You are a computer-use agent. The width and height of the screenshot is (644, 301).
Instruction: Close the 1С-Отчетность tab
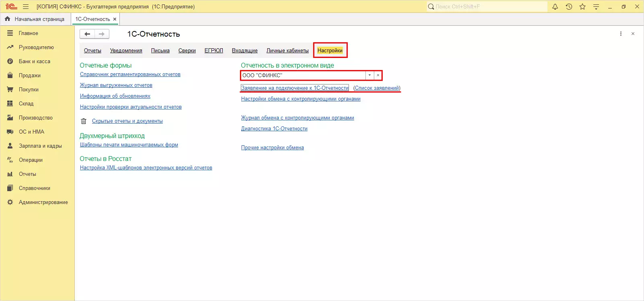[115, 19]
